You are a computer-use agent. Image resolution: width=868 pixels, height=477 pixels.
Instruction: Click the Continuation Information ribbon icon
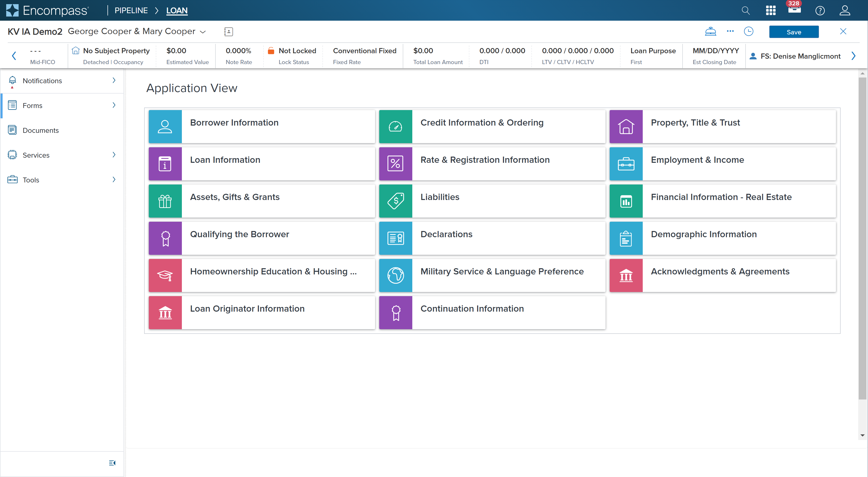(x=396, y=313)
